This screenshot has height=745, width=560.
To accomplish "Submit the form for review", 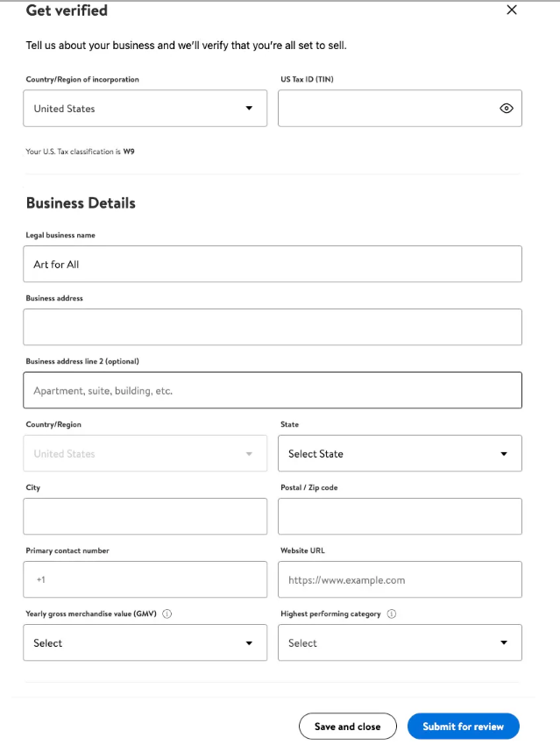I will pos(463,726).
